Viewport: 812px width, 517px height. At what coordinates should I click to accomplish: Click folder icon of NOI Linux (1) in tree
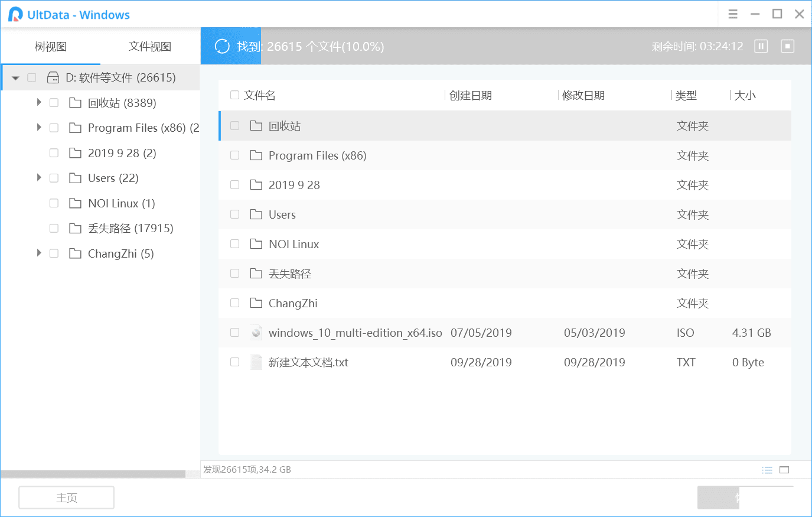pyautogui.click(x=76, y=203)
